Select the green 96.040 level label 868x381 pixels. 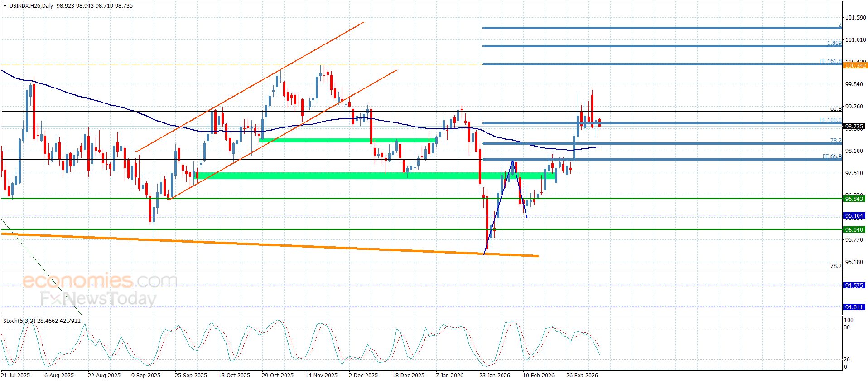click(854, 230)
